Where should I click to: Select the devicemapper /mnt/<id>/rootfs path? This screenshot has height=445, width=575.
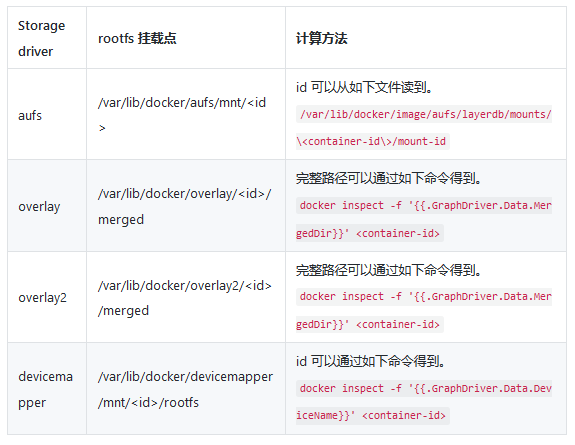pyautogui.click(x=185, y=389)
